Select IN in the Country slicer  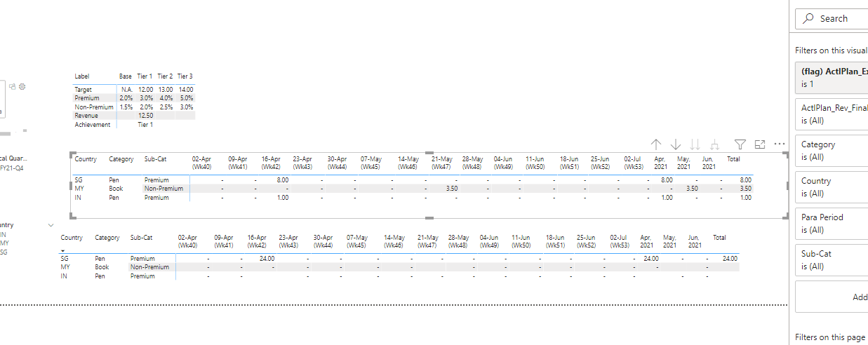pyautogui.click(x=4, y=235)
